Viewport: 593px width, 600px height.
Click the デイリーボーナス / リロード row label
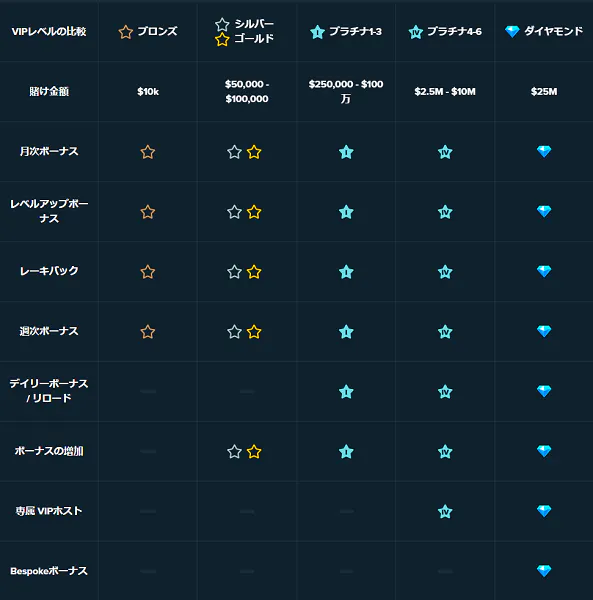tap(49, 391)
